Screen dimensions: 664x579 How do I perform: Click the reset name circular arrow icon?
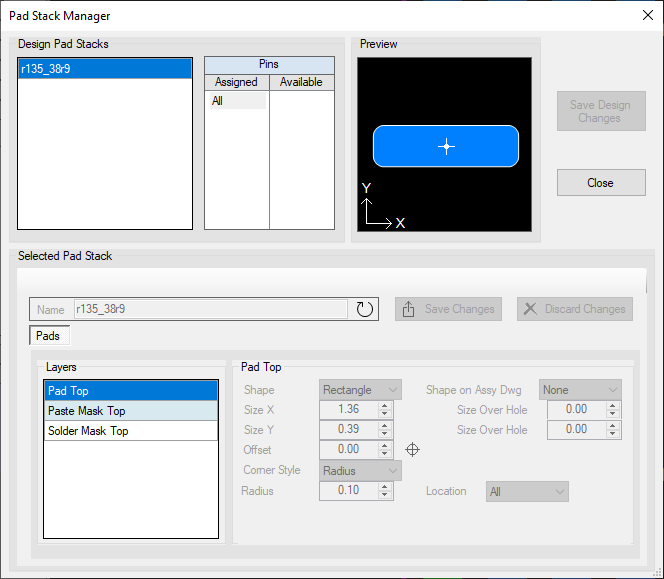click(x=365, y=309)
